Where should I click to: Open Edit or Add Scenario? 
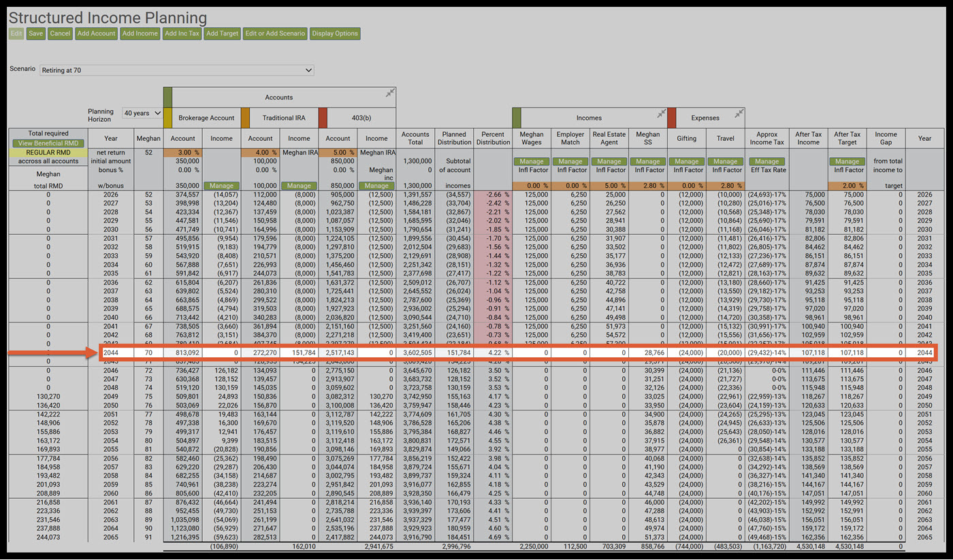pyautogui.click(x=275, y=33)
